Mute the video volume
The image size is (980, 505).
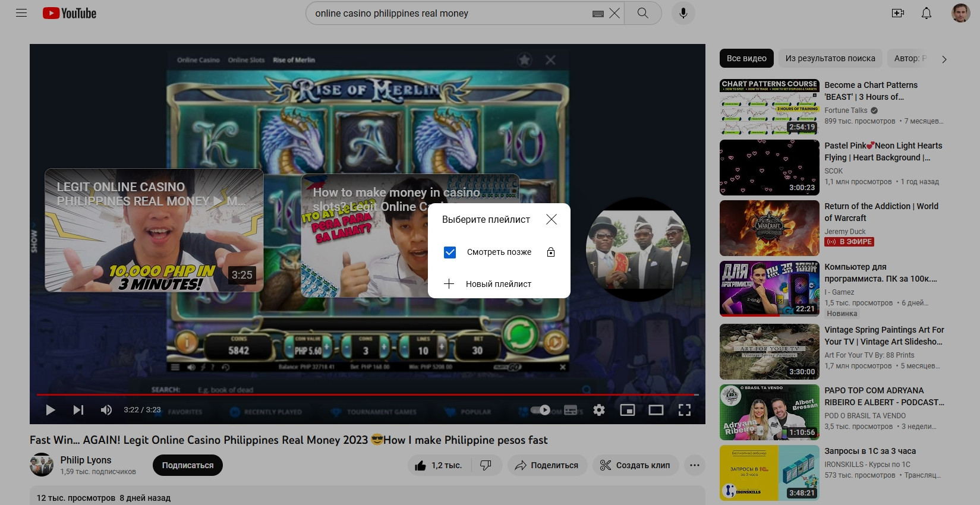(106, 410)
